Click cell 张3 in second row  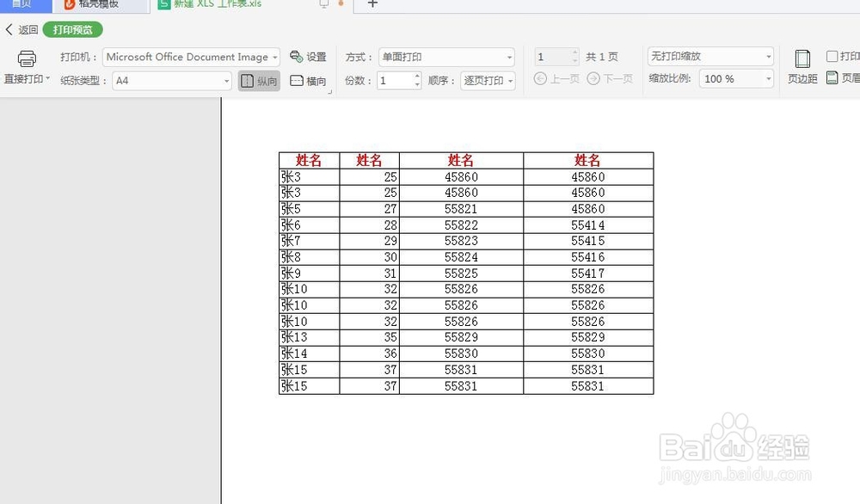[x=309, y=193]
